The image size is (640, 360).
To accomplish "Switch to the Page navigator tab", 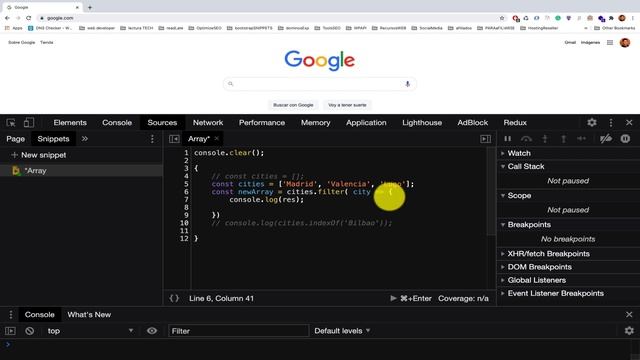I will tap(16, 139).
